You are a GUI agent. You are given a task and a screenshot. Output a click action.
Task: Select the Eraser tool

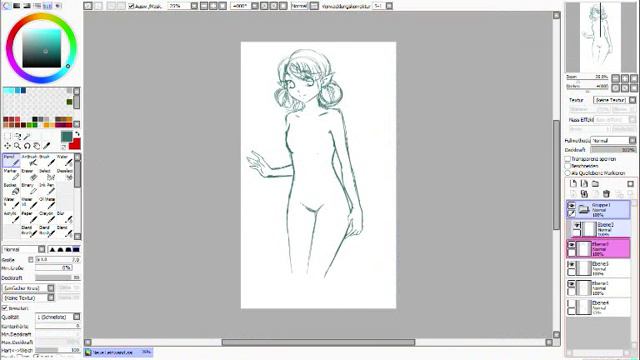point(29,175)
